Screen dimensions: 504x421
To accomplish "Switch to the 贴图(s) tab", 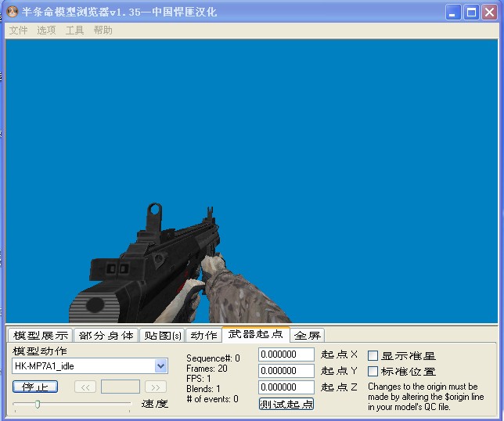I will coord(162,336).
